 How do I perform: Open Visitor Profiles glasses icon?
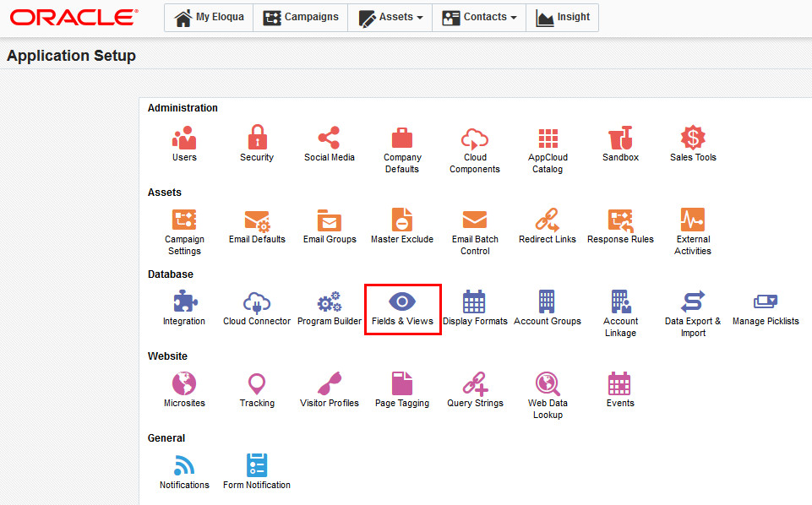coord(330,383)
